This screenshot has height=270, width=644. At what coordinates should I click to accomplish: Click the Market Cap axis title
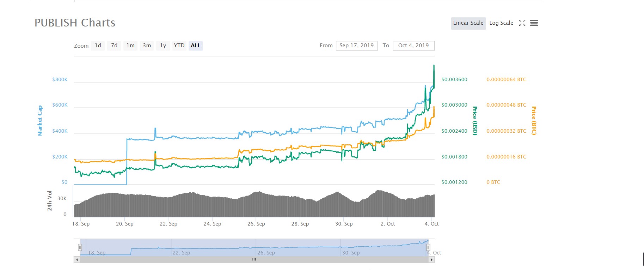point(40,120)
